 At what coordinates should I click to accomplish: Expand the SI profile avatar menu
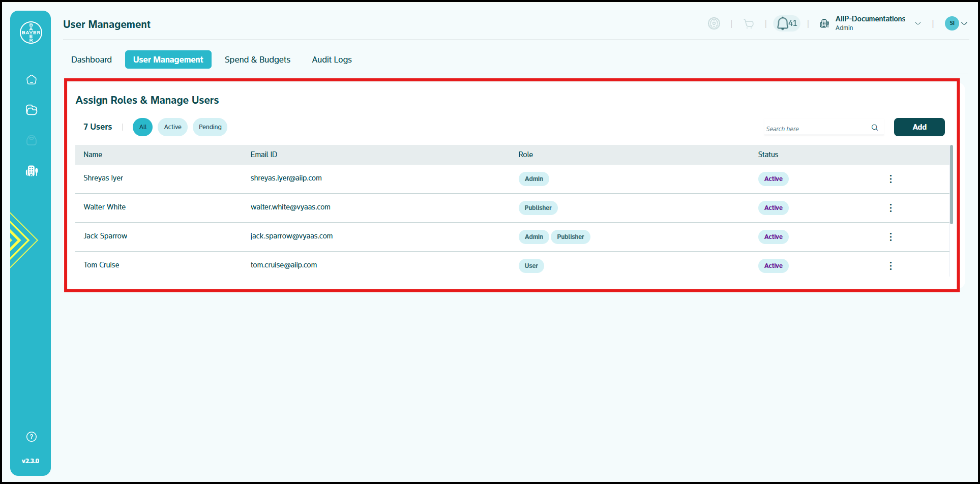point(956,23)
